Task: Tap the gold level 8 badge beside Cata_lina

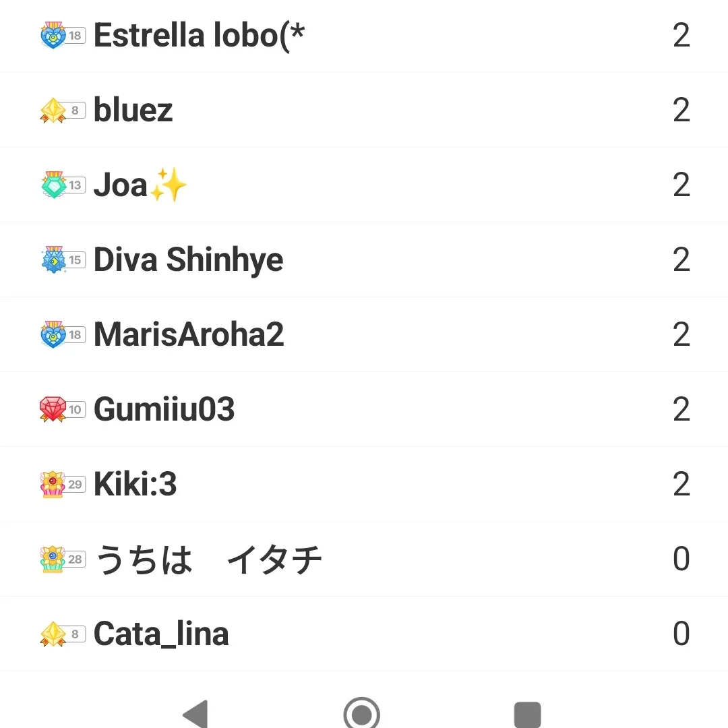Action: tap(62, 634)
